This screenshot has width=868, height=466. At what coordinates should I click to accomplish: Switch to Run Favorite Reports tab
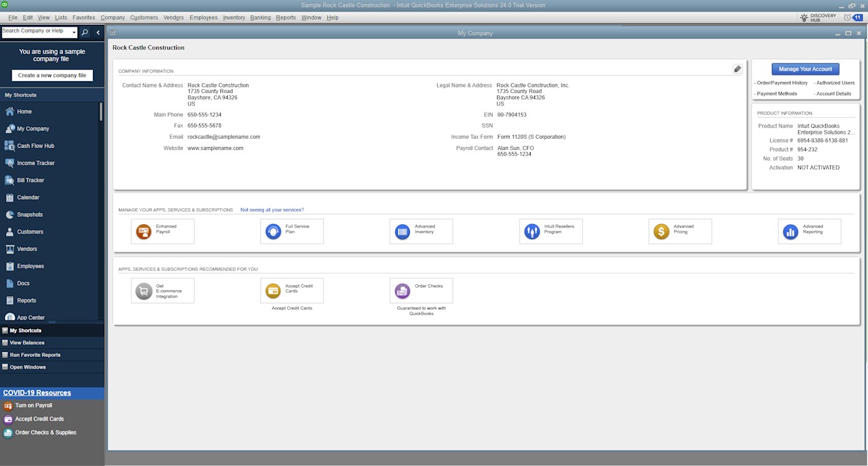pyautogui.click(x=52, y=355)
